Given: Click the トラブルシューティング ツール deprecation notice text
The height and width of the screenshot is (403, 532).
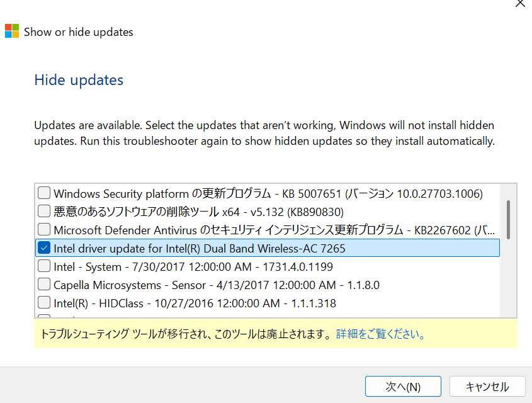Looking at the screenshot, I should [186, 334].
